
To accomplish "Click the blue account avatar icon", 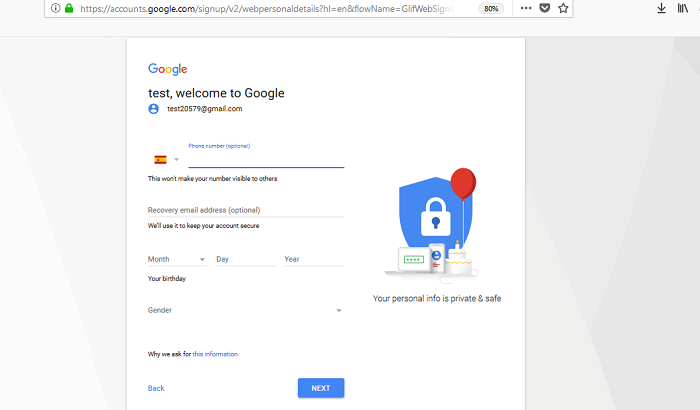I will [x=154, y=109].
